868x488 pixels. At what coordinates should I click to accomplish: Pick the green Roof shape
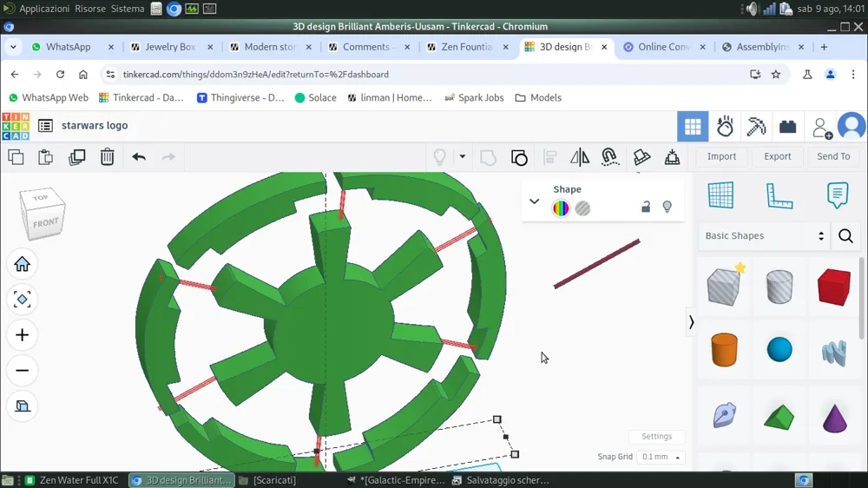pos(779,417)
